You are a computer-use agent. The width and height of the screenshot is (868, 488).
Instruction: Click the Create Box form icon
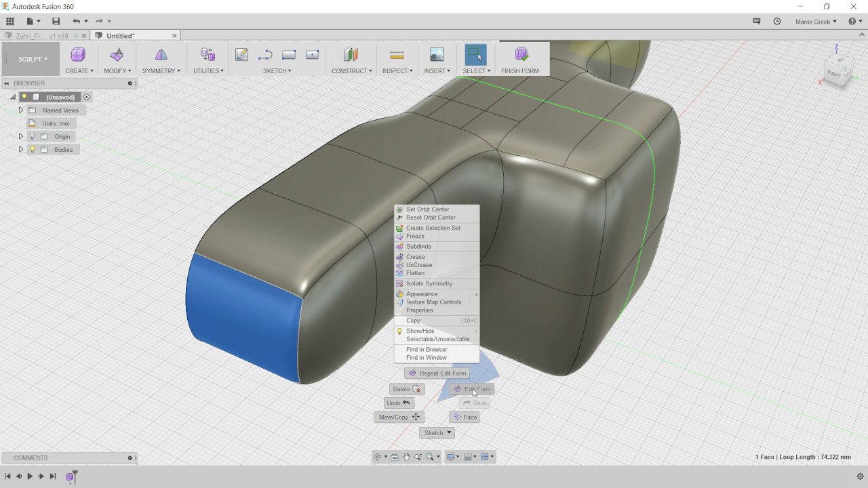click(78, 55)
